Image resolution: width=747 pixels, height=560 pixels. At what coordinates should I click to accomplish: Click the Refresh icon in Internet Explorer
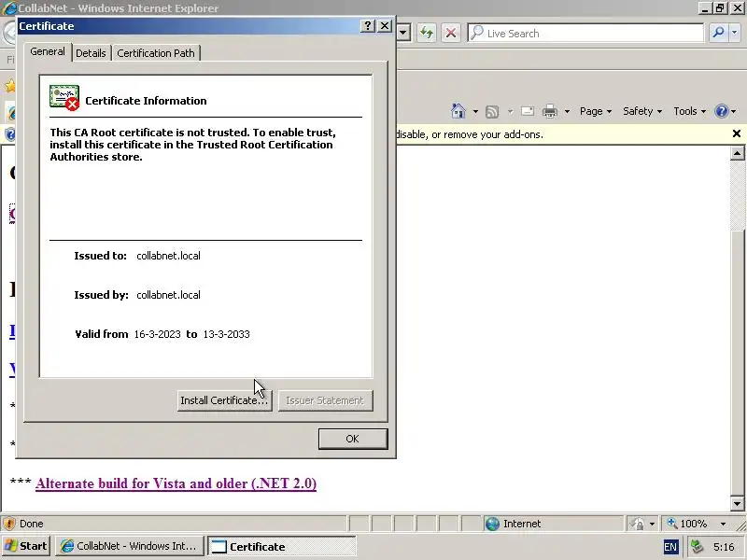click(x=427, y=33)
